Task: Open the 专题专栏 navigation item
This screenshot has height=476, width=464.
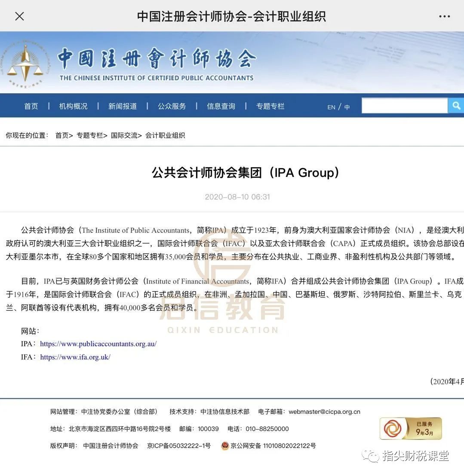Action: pos(270,106)
